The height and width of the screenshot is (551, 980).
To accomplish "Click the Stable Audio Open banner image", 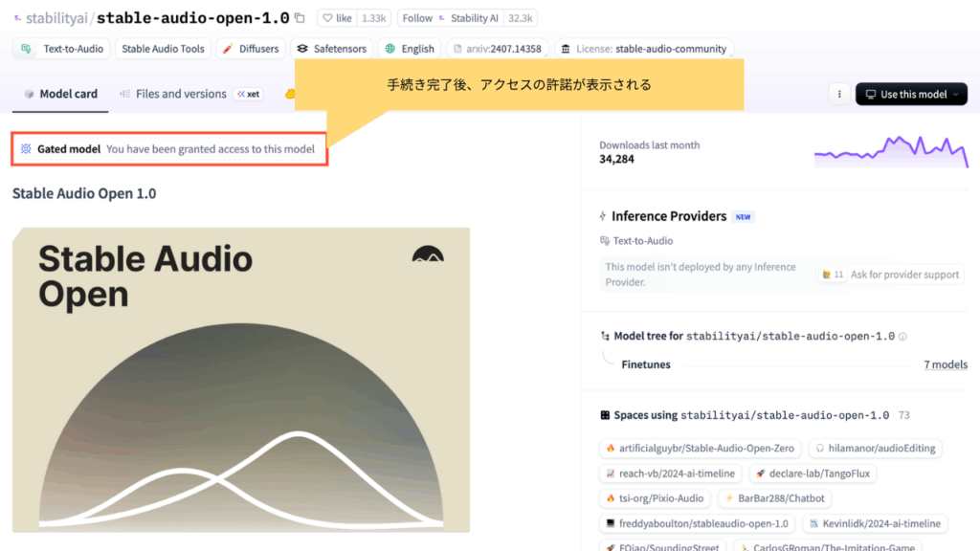I will pos(241,380).
